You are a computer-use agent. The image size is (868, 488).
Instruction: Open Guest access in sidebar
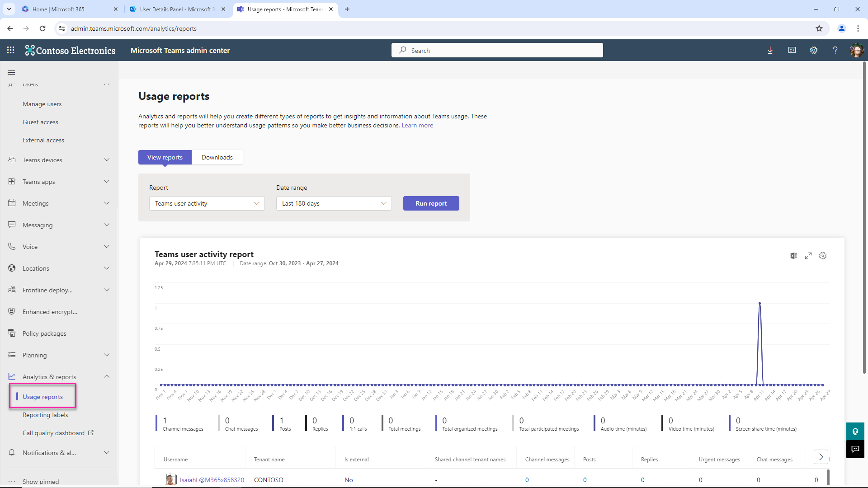click(40, 122)
